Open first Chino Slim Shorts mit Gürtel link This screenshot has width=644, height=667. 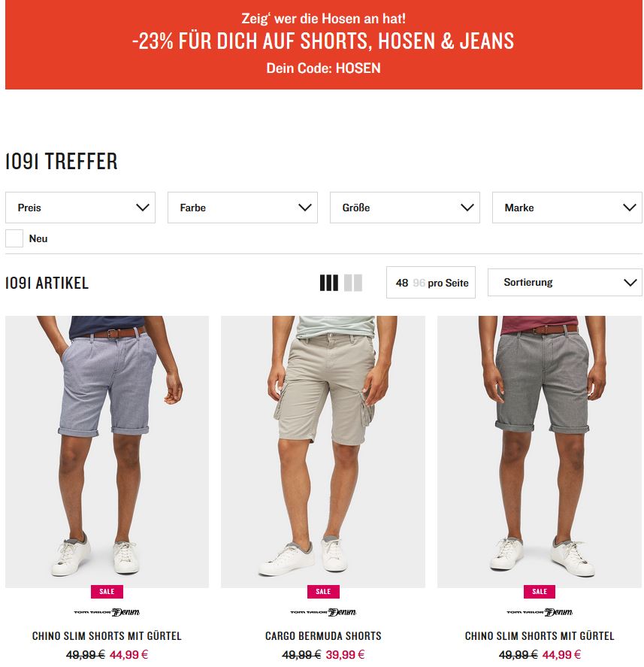click(x=107, y=636)
